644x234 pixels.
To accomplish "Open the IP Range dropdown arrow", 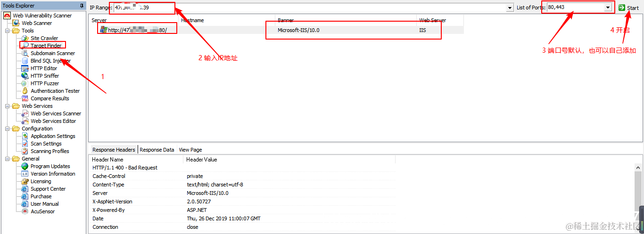I will click(510, 8).
